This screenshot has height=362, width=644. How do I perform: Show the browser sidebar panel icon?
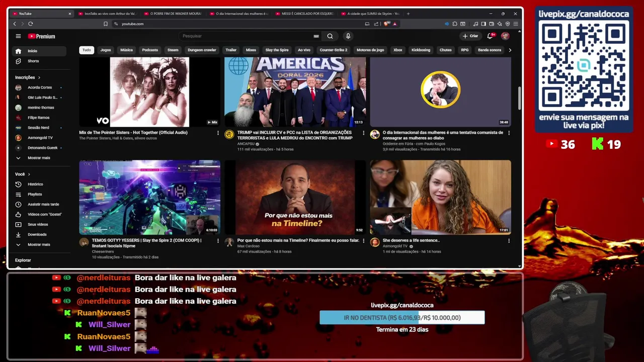tap(484, 24)
